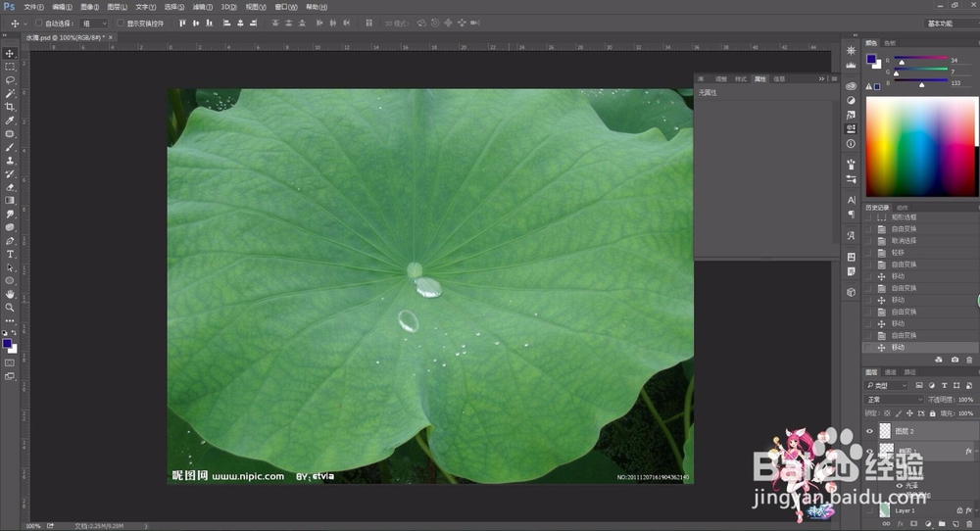Switch to the 色板 tab
Viewport: 980px width, 531px height.
tap(890, 43)
